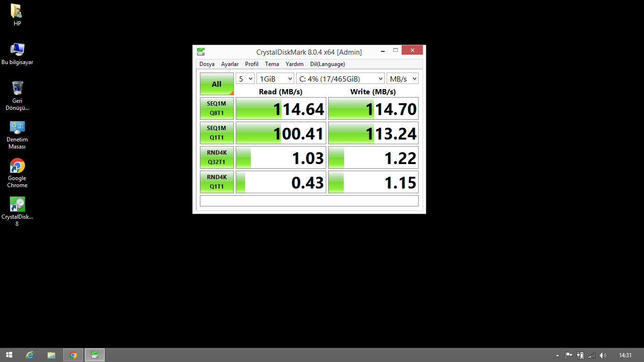Start all benchmarks with the All button

pos(217,84)
